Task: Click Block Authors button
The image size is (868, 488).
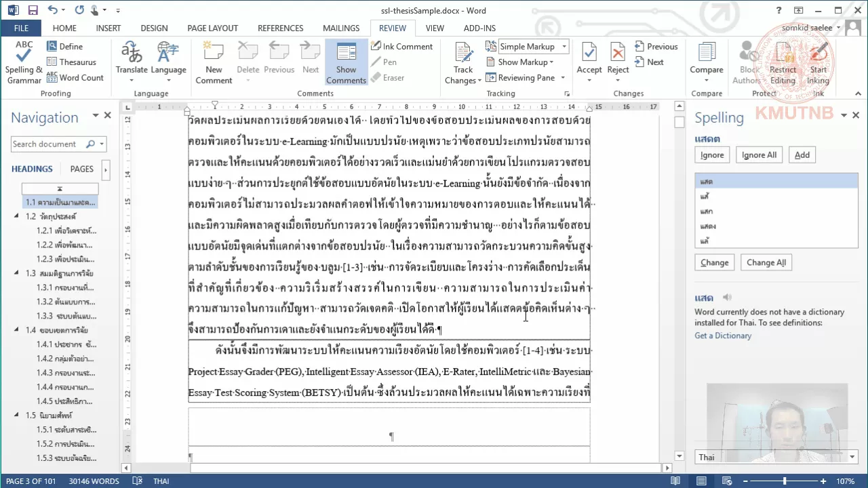Action: coord(749,62)
